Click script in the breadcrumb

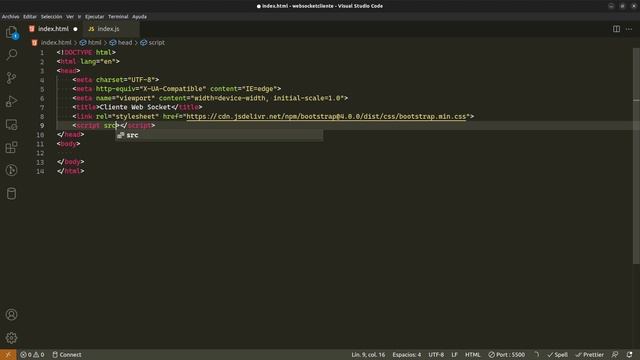pos(156,42)
